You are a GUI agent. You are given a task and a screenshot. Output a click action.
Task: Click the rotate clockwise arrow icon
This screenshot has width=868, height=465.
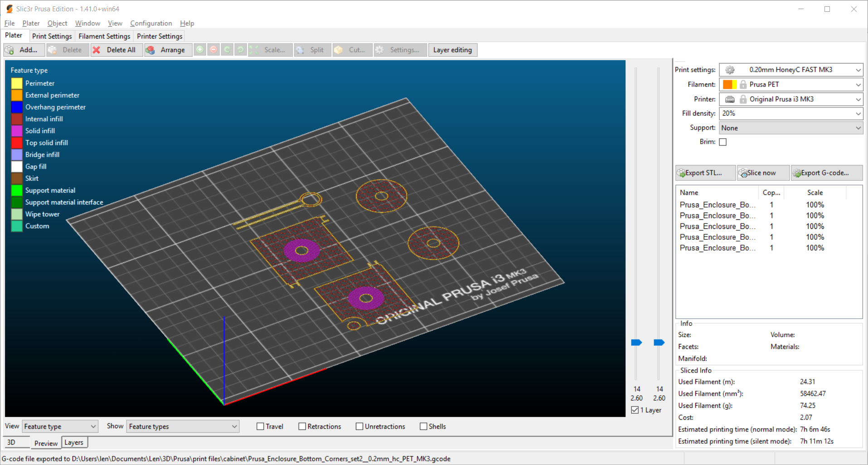coord(241,50)
